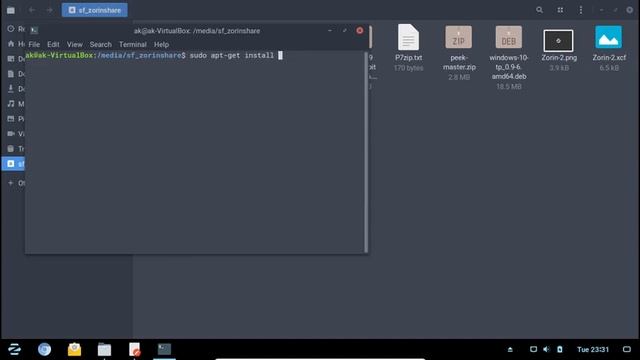This screenshot has height=360, width=640.
Task: Select the windows-10-tp deb package
Action: 509,57
